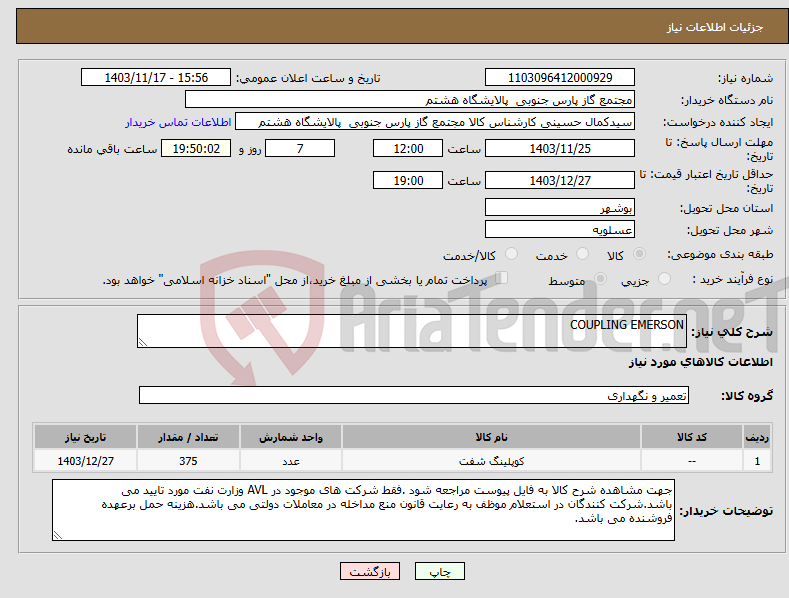Select the کالا/خدمت radio button
This screenshot has height=598, width=789.
(511, 254)
